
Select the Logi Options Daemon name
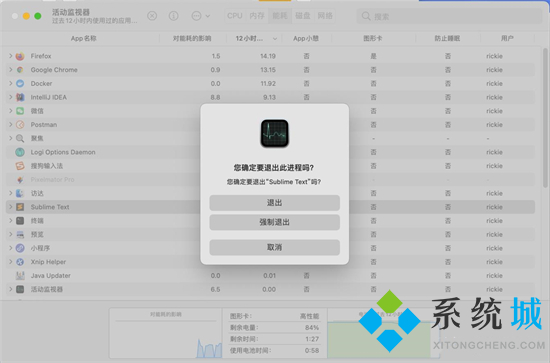pos(63,152)
